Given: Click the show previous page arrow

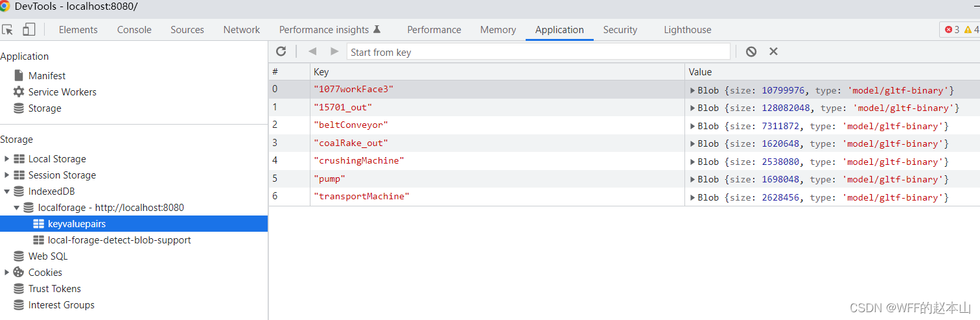Looking at the screenshot, I should click(x=312, y=51).
